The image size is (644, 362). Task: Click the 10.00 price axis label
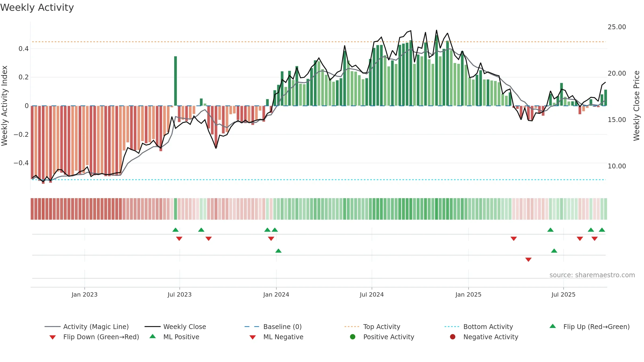[617, 166]
